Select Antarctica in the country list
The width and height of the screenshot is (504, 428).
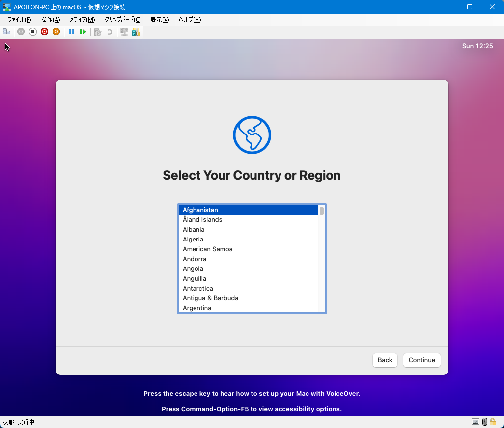click(248, 288)
